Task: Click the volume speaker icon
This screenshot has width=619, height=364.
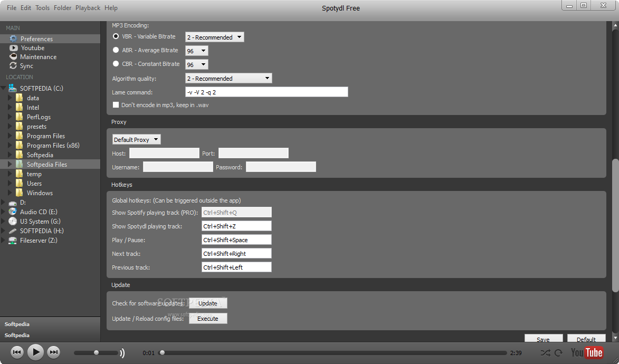Action: pyautogui.click(x=122, y=352)
